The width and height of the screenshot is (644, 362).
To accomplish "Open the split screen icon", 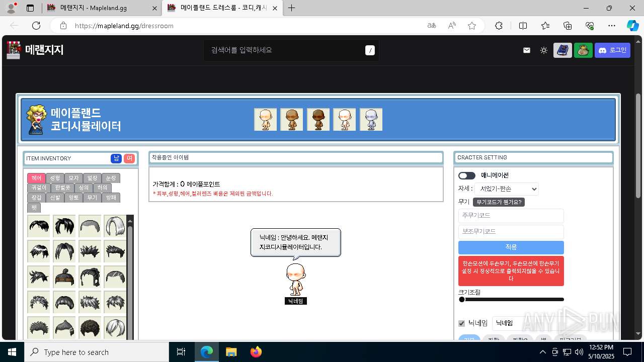I will click(x=523, y=26).
